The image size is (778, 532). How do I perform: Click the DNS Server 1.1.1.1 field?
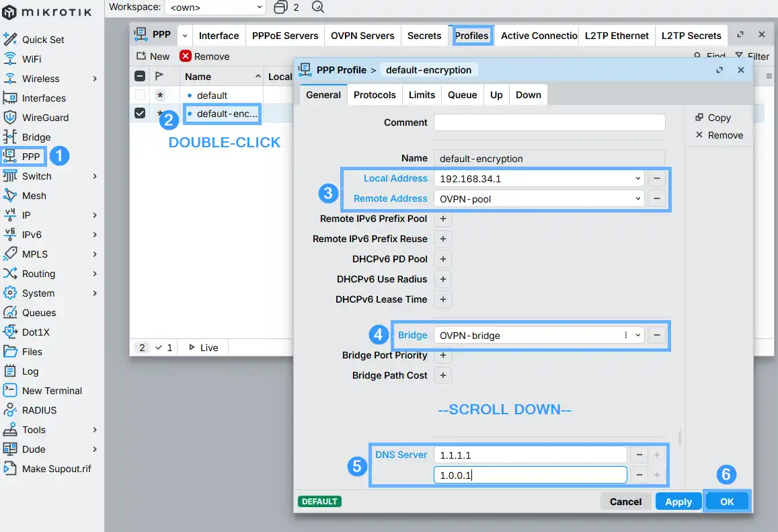[530, 455]
